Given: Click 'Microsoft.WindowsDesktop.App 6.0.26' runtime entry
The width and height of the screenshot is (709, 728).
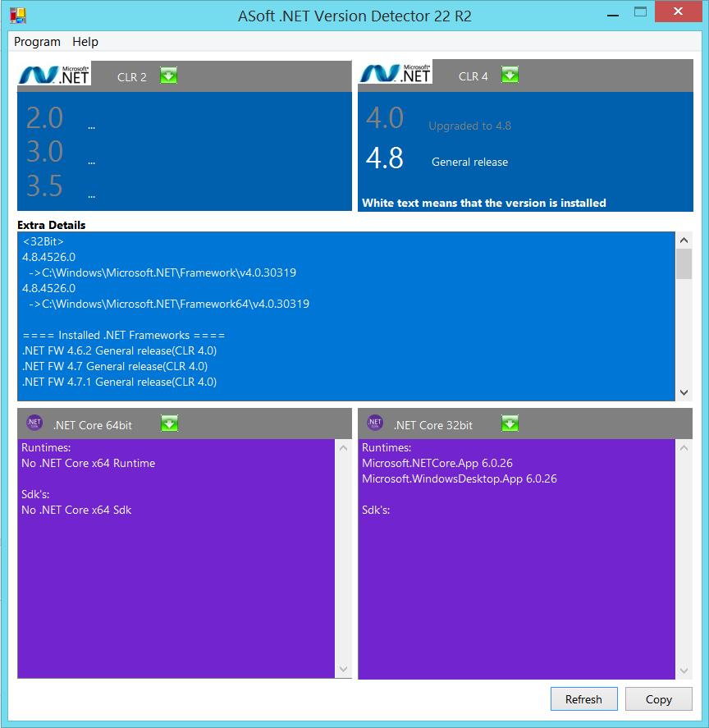Looking at the screenshot, I should [x=460, y=478].
